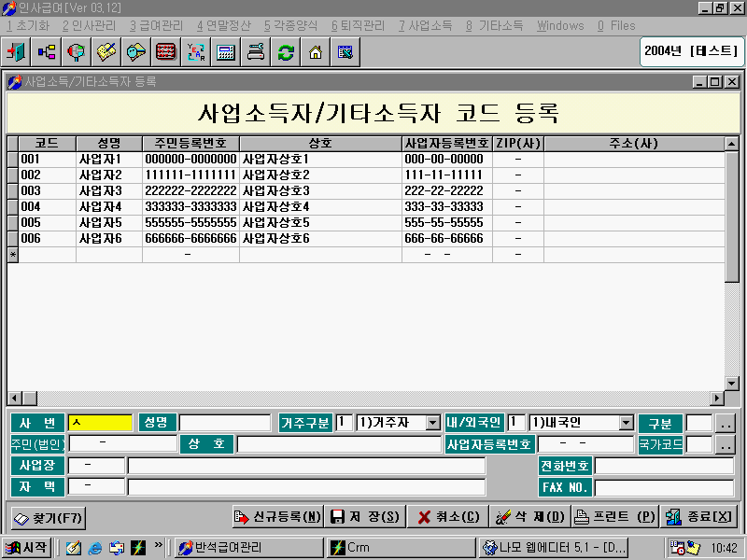Click the lookup button beside 국가코드
The width and height of the screenshot is (747, 560).
[x=726, y=443]
